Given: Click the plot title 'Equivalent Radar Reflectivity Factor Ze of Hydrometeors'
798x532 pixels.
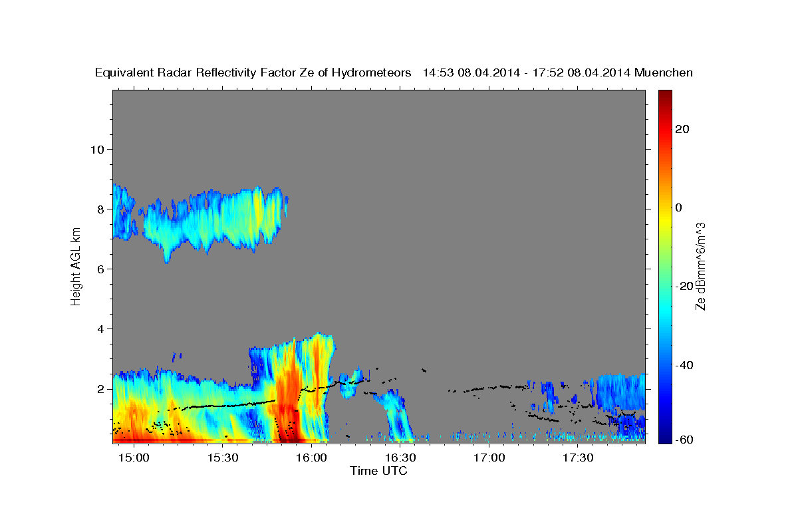Looking at the screenshot, I should pyautogui.click(x=253, y=72).
